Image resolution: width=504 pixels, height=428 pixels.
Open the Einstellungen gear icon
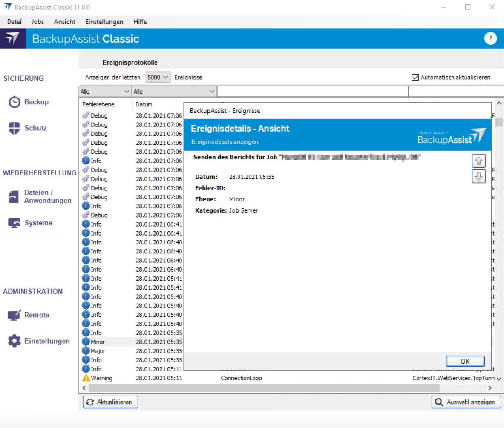pyautogui.click(x=14, y=341)
